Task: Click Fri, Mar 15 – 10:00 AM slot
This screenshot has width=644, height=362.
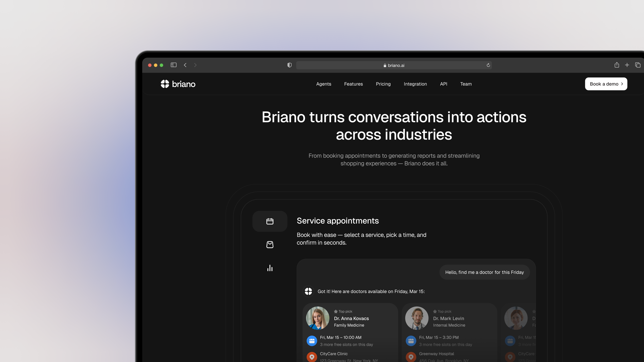Action: tap(340, 337)
